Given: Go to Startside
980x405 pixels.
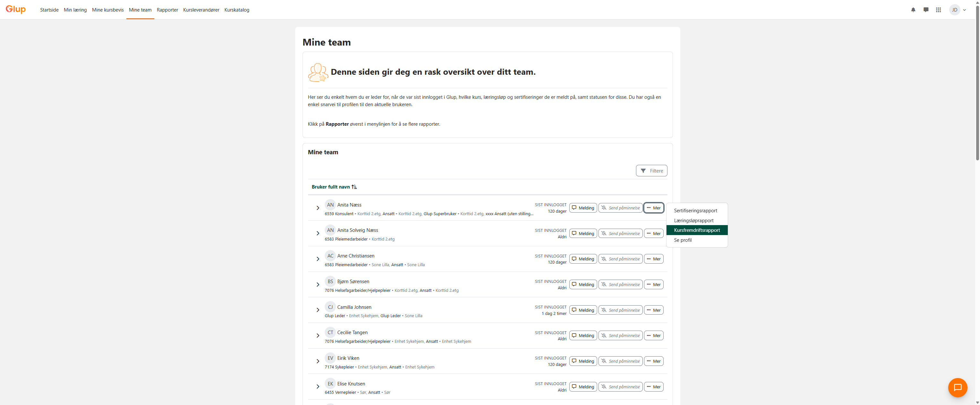Looking at the screenshot, I should click(x=49, y=10).
